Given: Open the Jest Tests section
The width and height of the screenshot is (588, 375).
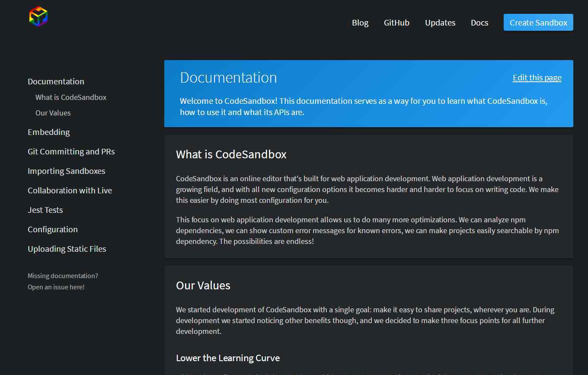Looking at the screenshot, I should click(45, 210).
